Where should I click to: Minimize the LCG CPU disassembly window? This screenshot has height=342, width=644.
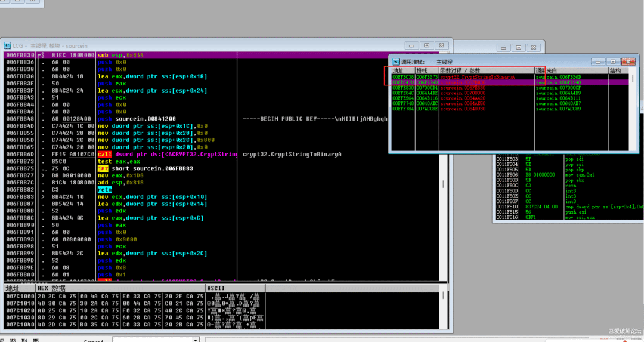click(x=411, y=45)
